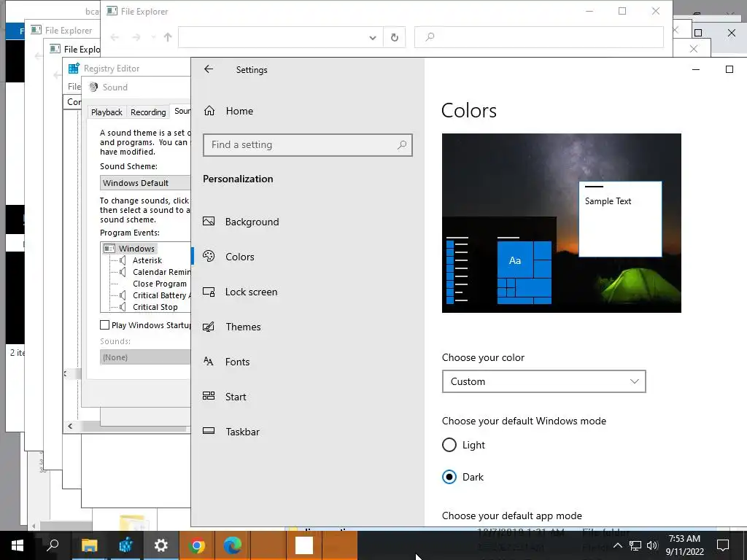This screenshot has height=560, width=747.
Task: Open taskbar Search
Action: (x=53, y=545)
